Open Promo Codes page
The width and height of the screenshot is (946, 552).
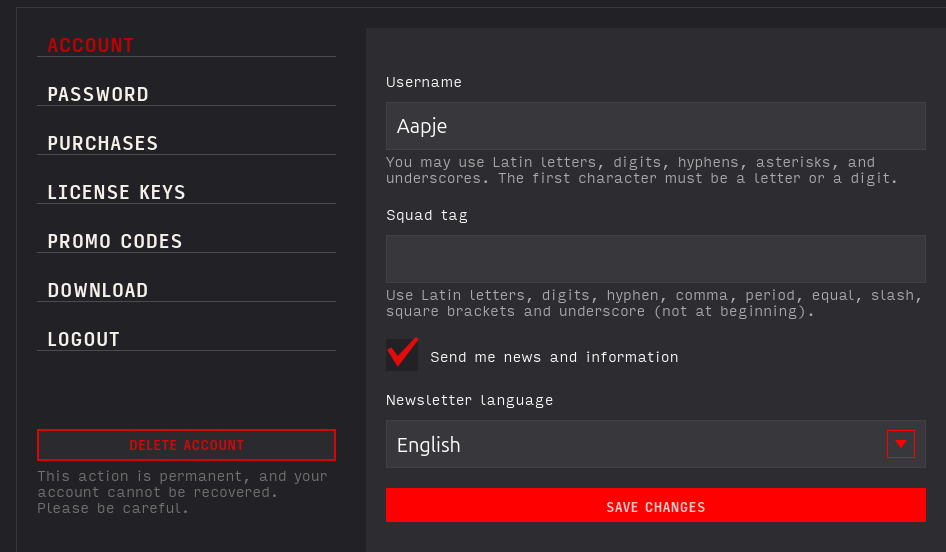click(115, 241)
